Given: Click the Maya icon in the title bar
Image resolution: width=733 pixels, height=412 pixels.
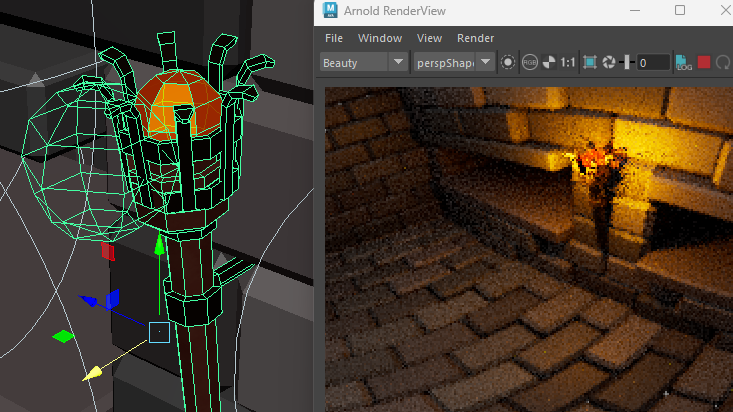Looking at the screenshot, I should (329, 12).
